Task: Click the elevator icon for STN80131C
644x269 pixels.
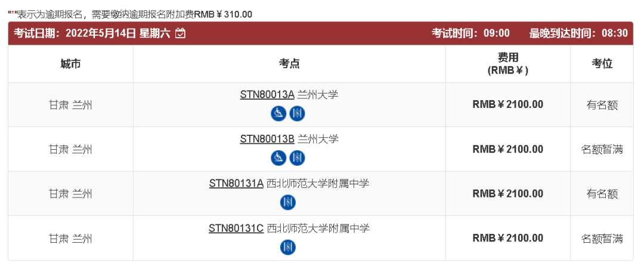Action: (x=288, y=246)
